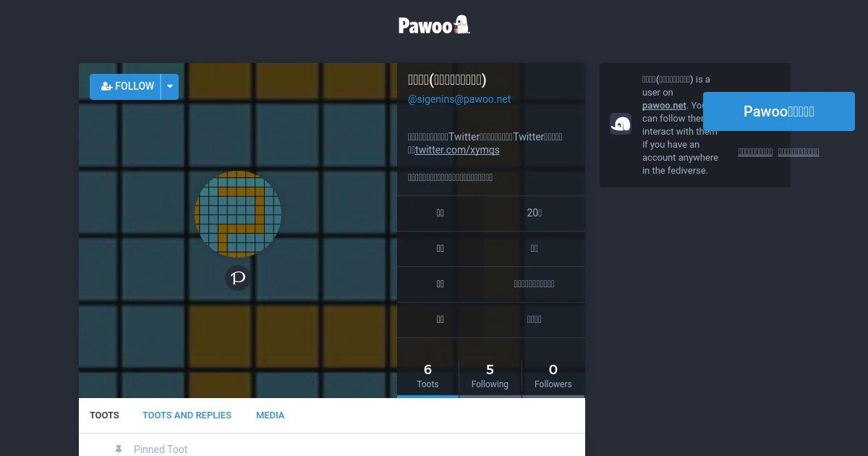Click the Pawoo logo at top
Screen dimensions: 868x456
point(434,25)
